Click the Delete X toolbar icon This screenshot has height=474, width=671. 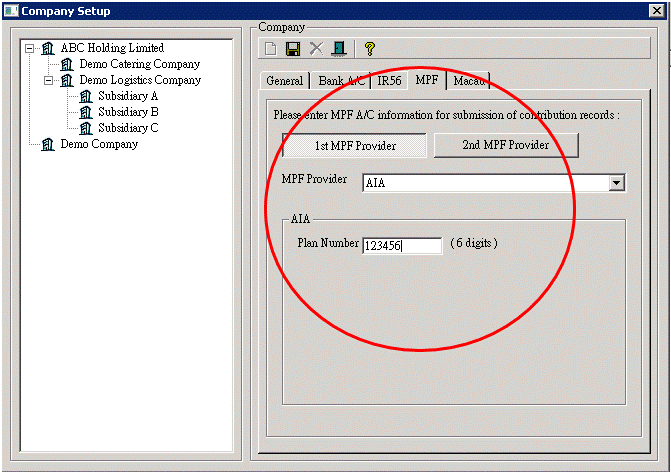point(316,48)
